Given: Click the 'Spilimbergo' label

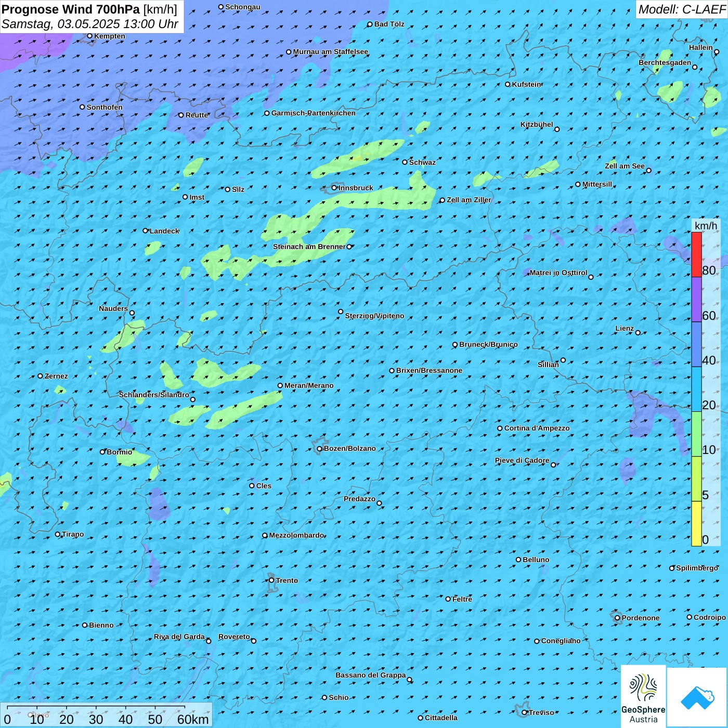Looking at the screenshot, I should (x=697, y=568).
